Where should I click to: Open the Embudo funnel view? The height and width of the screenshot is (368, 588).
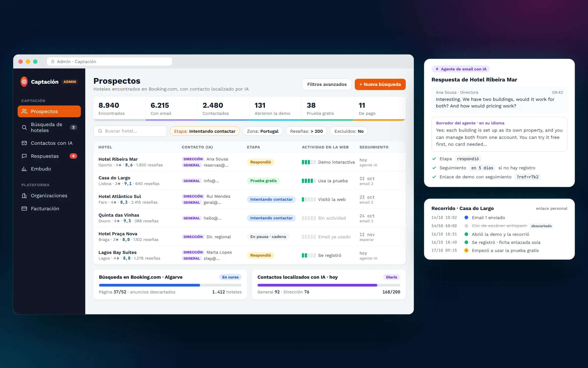[49, 169]
